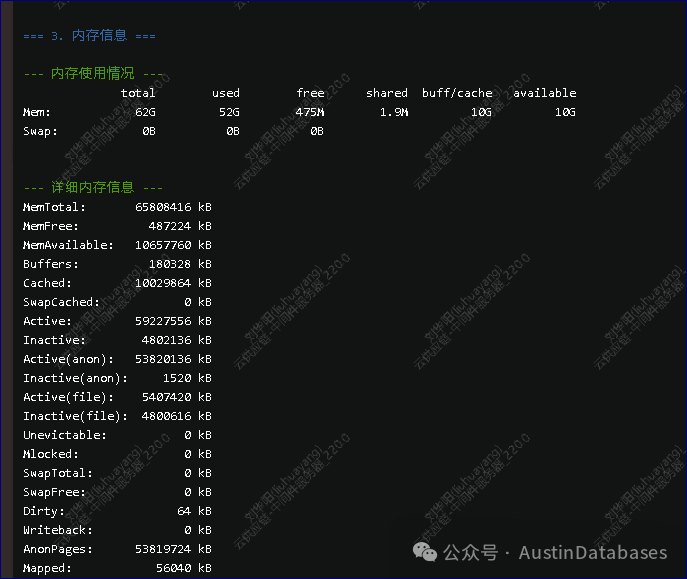Click the 'Swap:' row label
Viewport: 687px width, 579px height.
(x=40, y=131)
